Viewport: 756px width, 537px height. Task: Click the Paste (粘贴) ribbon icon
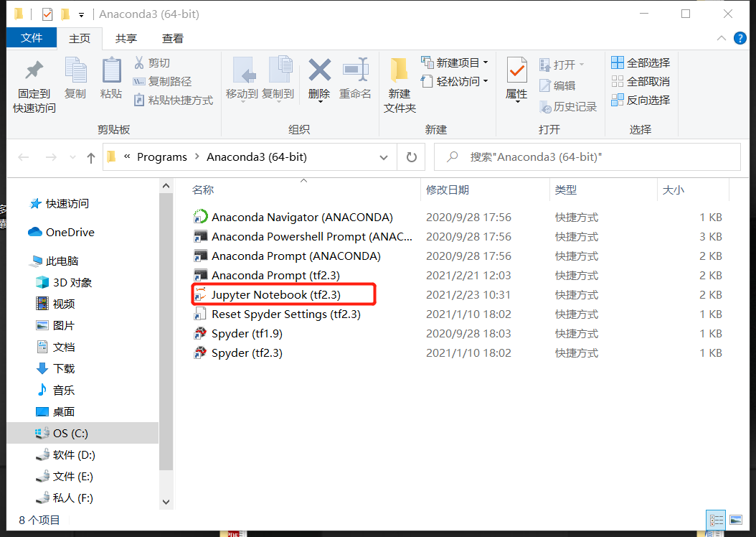coord(111,79)
